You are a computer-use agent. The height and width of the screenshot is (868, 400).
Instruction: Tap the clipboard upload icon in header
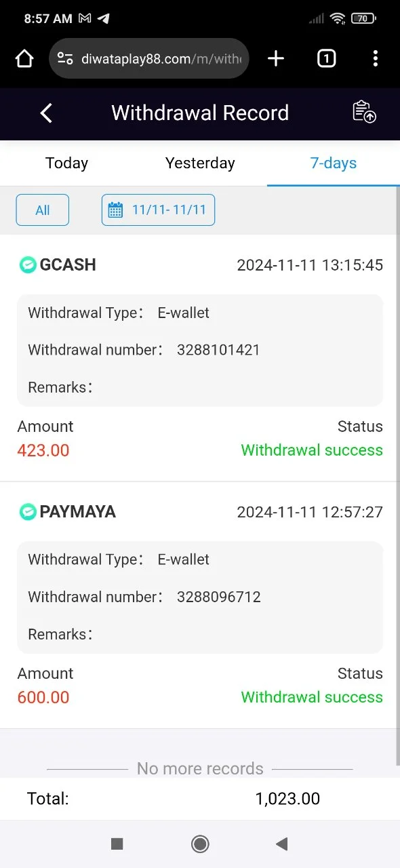pyautogui.click(x=364, y=112)
